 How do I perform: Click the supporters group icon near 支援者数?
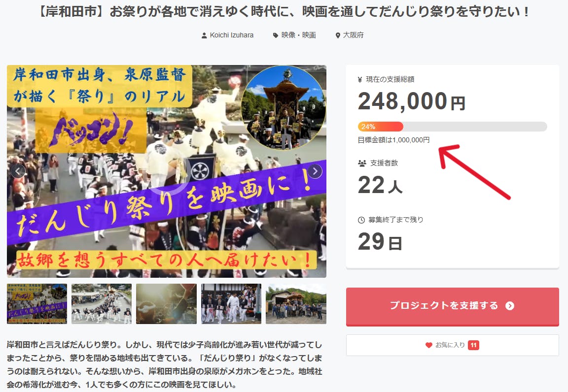(362, 163)
